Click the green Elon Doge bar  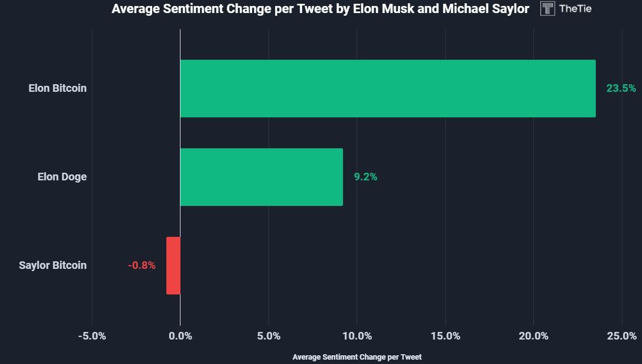pos(261,177)
